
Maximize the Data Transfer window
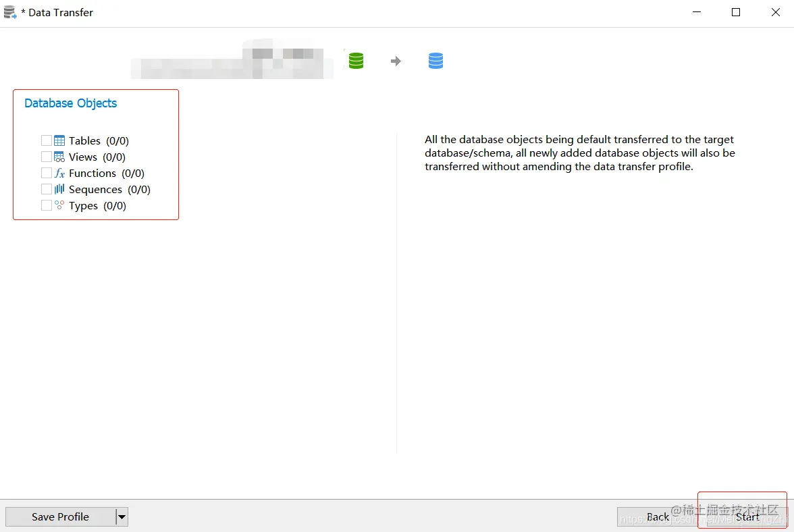pyautogui.click(x=736, y=12)
